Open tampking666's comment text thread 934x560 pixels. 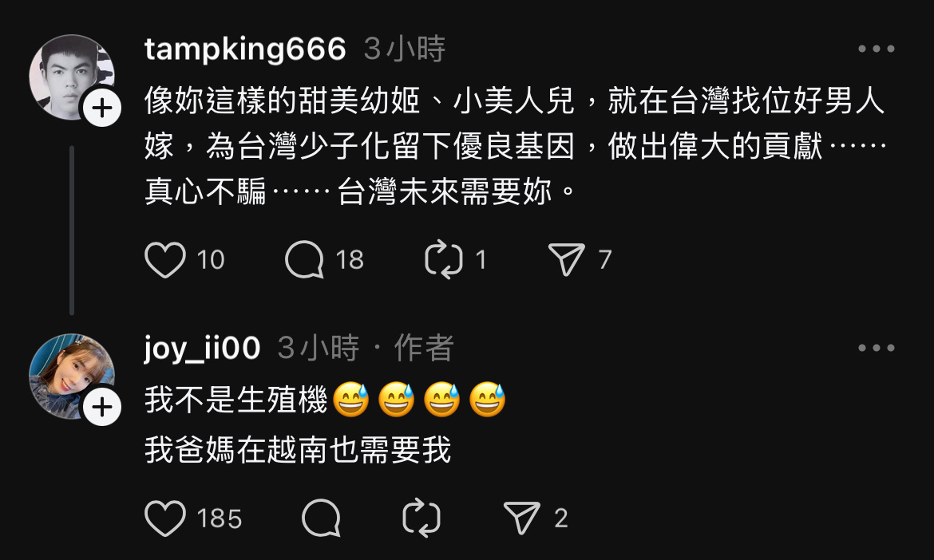[516, 146]
